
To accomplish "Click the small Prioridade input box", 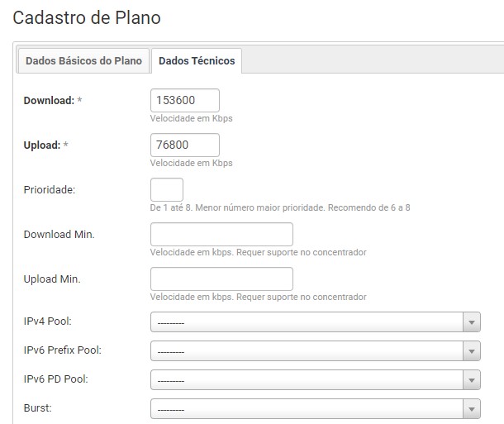I will 167,189.
